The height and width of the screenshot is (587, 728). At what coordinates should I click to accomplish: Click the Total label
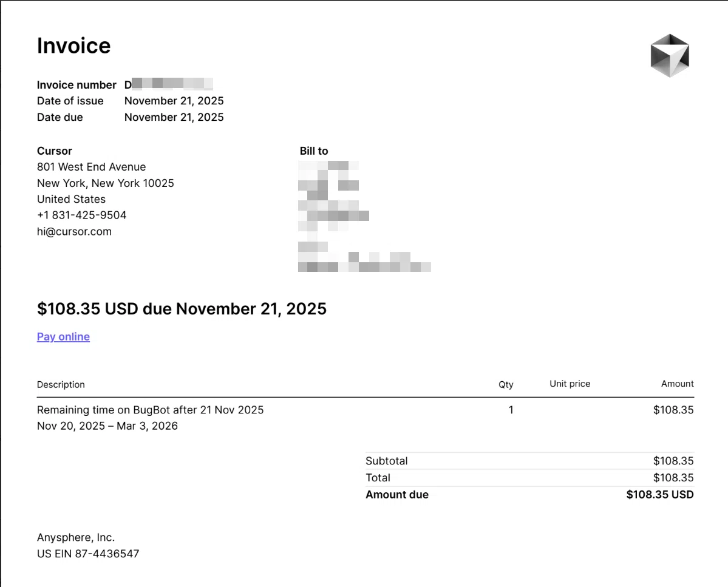378,478
